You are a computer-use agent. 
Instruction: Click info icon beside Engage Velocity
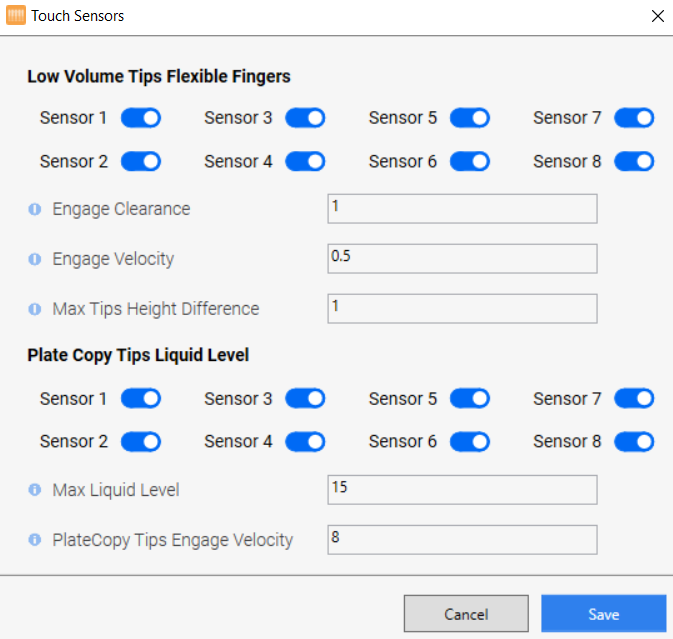[35, 259]
